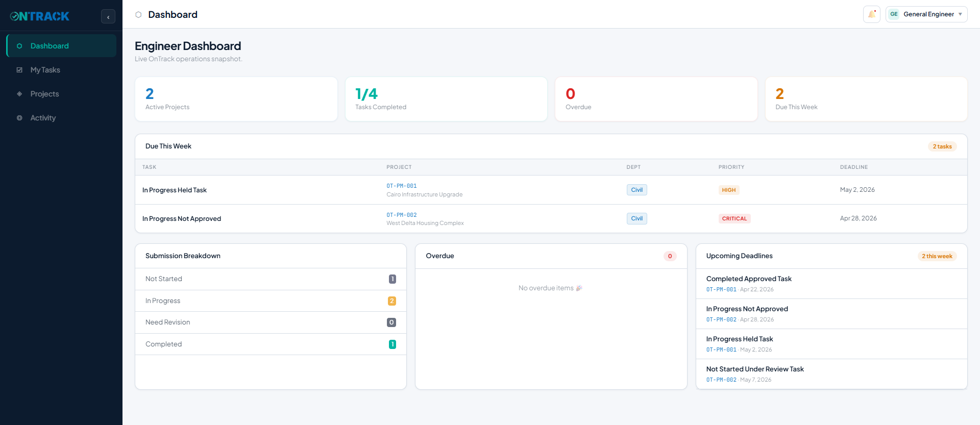The height and width of the screenshot is (425, 980).
Task: Open the Due This Week stat card
Action: (x=866, y=99)
